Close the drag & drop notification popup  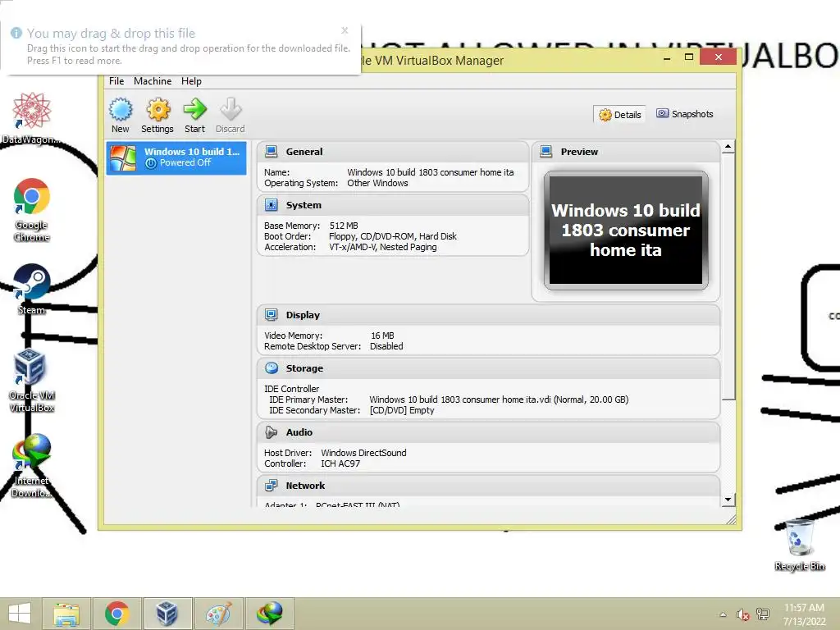tap(345, 30)
